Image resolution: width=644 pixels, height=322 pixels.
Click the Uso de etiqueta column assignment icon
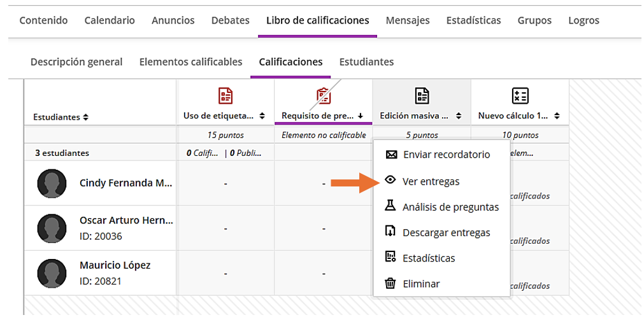click(225, 96)
